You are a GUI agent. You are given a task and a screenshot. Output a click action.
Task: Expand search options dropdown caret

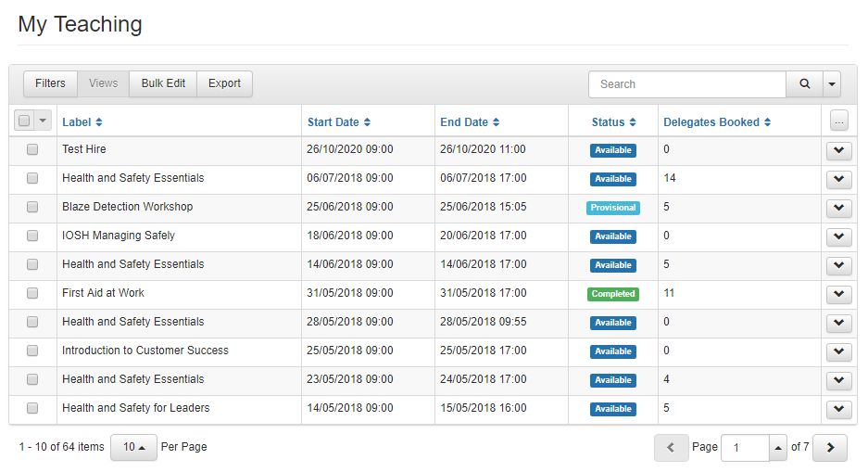pyautogui.click(x=831, y=83)
